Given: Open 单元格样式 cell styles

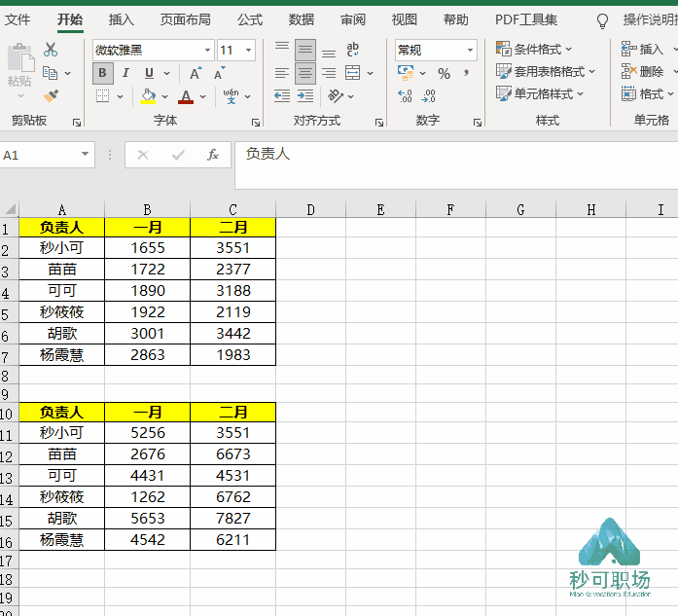Looking at the screenshot, I should tap(540, 93).
